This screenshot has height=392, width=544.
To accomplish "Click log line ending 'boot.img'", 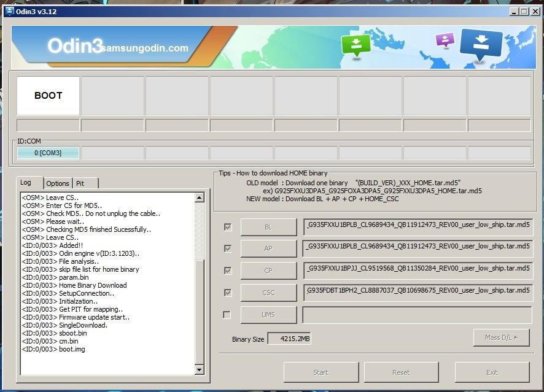I will [x=53, y=349].
